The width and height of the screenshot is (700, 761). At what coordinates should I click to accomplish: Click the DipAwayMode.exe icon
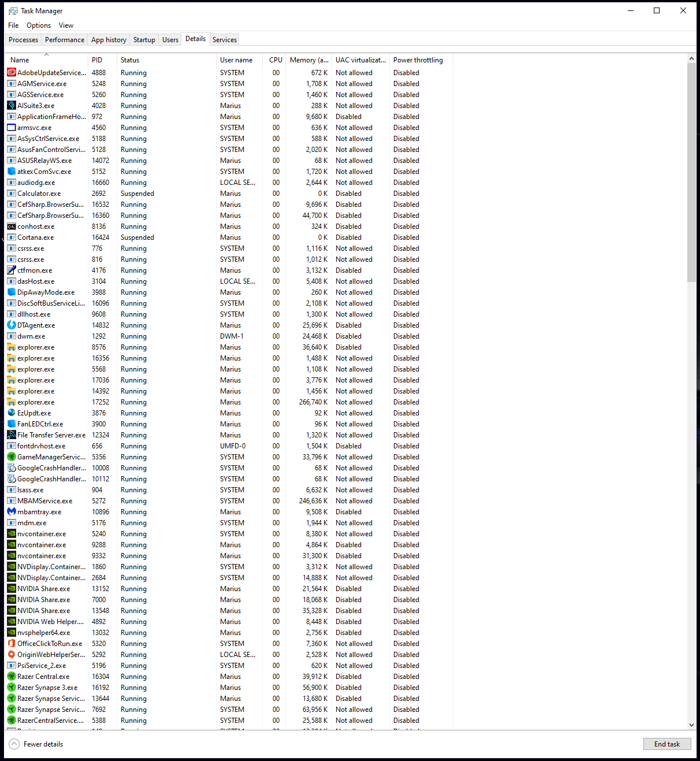(12, 292)
